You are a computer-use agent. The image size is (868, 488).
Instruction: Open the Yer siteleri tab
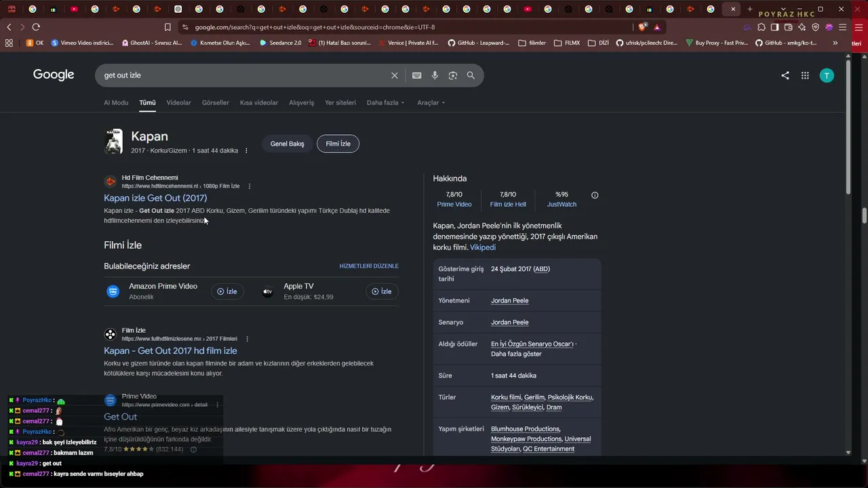(x=340, y=103)
